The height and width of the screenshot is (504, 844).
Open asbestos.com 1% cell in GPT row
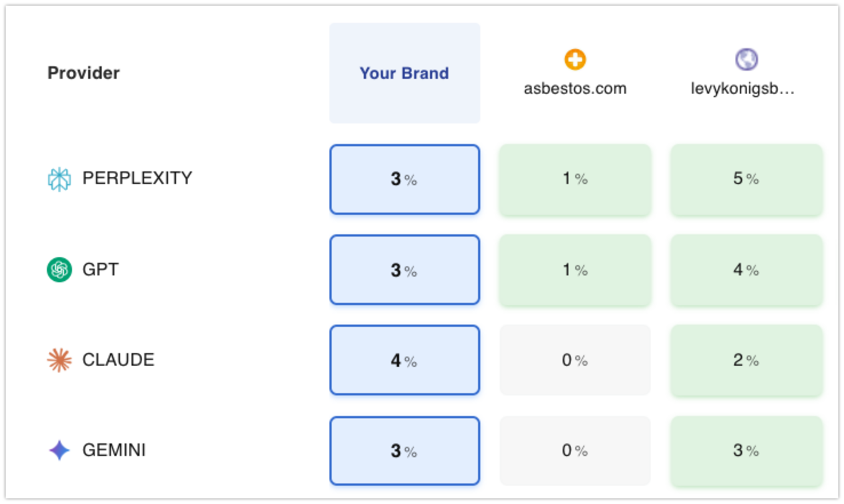click(x=575, y=270)
